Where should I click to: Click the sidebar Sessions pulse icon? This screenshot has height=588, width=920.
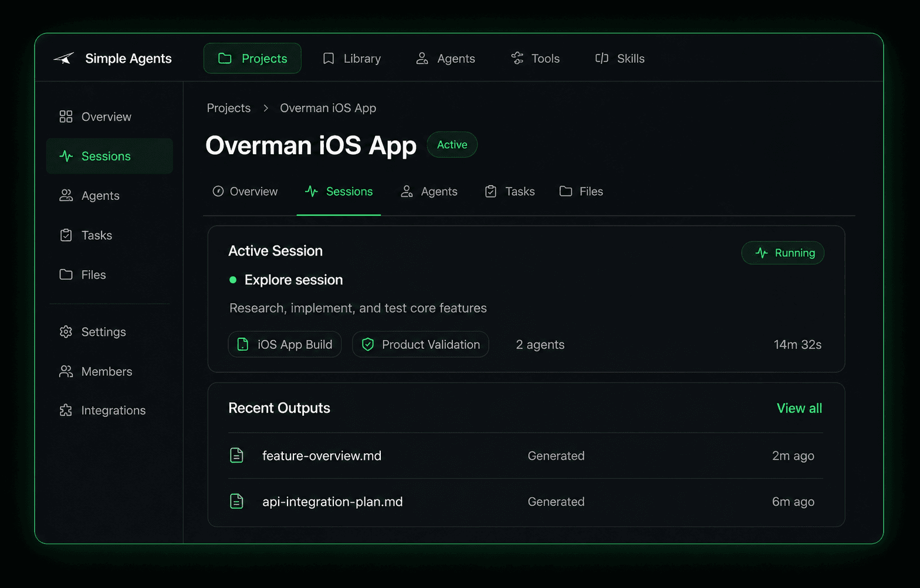[x=66, y=156]
